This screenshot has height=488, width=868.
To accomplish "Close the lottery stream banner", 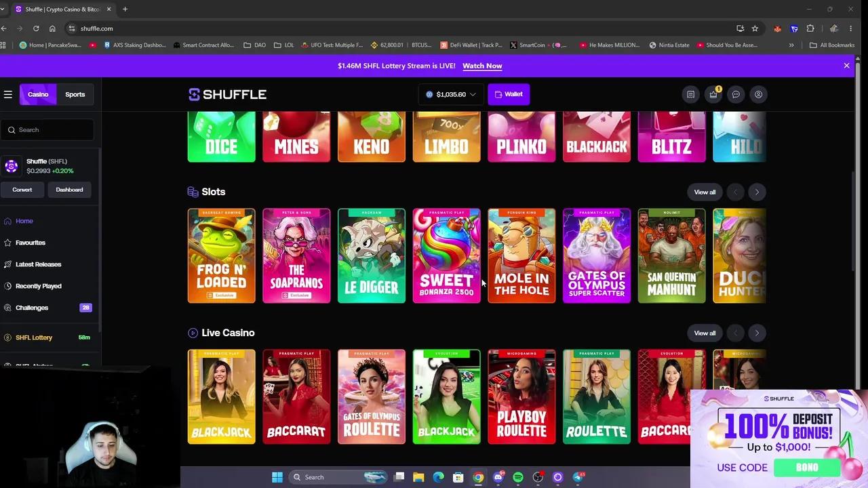I will (x=846, y=66).
